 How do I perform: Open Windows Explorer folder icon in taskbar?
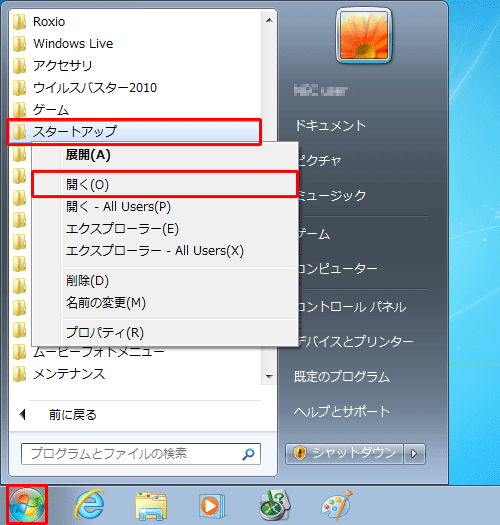click(151, 506)
